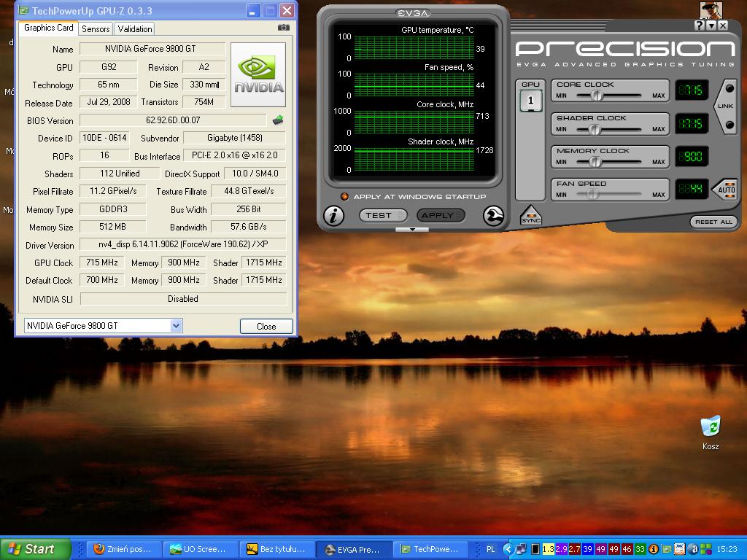Screen dimensions: 747x560
Task: Open the NVIDIA GeForce 9800 GT dropdown
Action: [176, 326]
